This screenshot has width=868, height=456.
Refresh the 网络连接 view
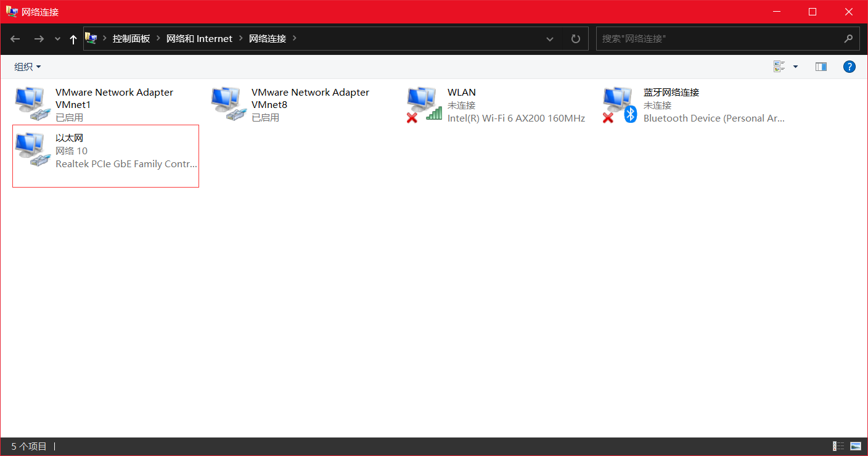click(576, 39)
